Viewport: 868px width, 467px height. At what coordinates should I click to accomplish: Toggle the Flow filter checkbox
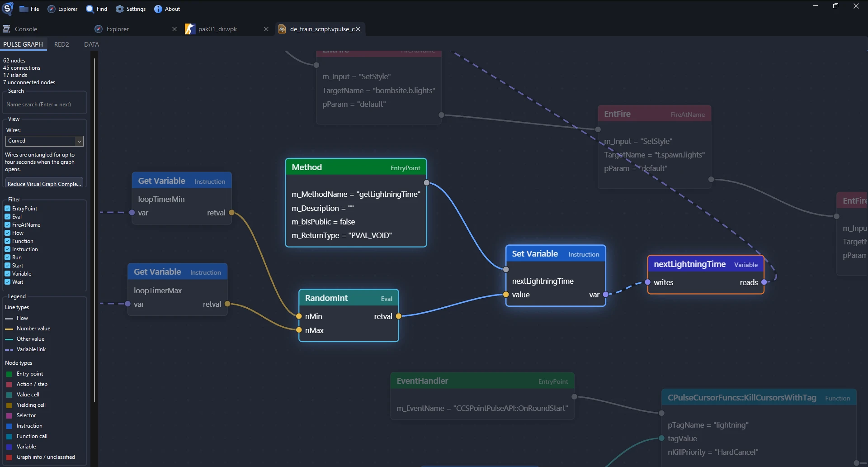pyautogui.click(x=8, y=233)
